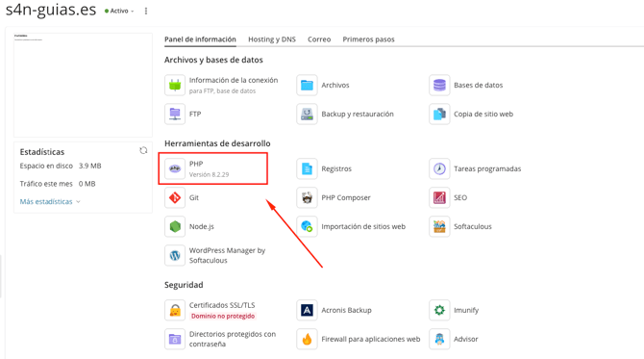Click the 'Tráfico este mes' label
Viewport: 644px width, 359px height.
point(46,184)
